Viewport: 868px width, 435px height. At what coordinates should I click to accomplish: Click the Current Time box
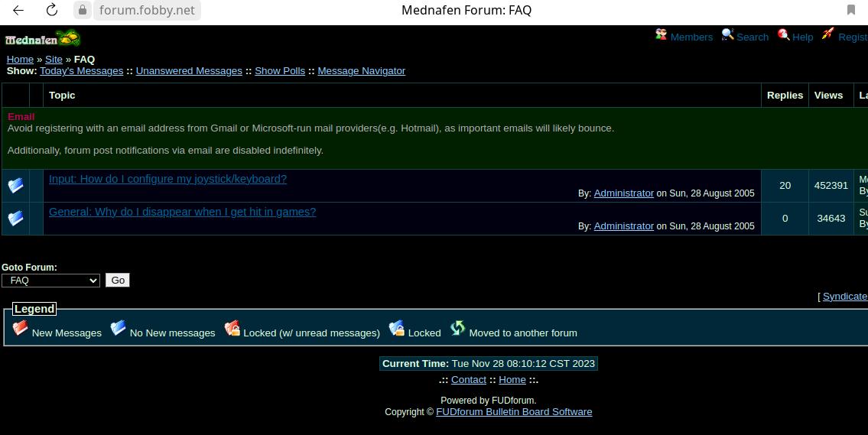click(x=488, y=364)
